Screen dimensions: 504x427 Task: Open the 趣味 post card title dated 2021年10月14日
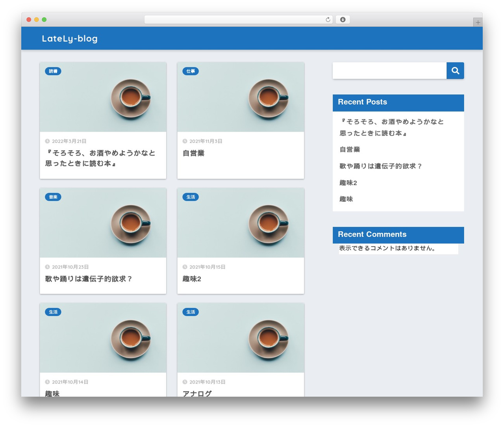pyautogui.click(x=52, y=393)
